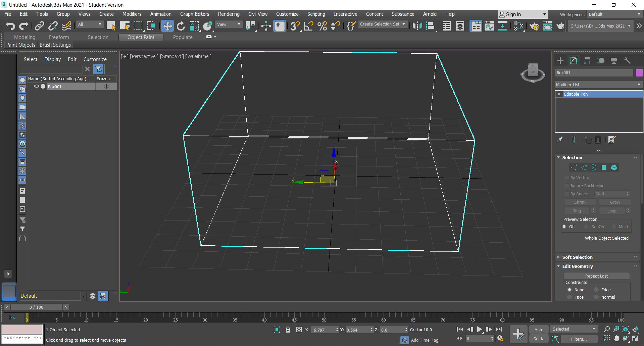The width and height of the screenshot is (644, 346).
Task: Click the magenta object color swatch
Action: pyautogui.click(x=639, y=73)
